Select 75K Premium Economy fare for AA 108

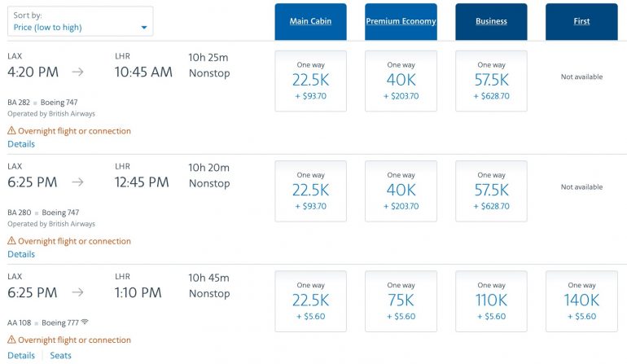tap(401, 300)
